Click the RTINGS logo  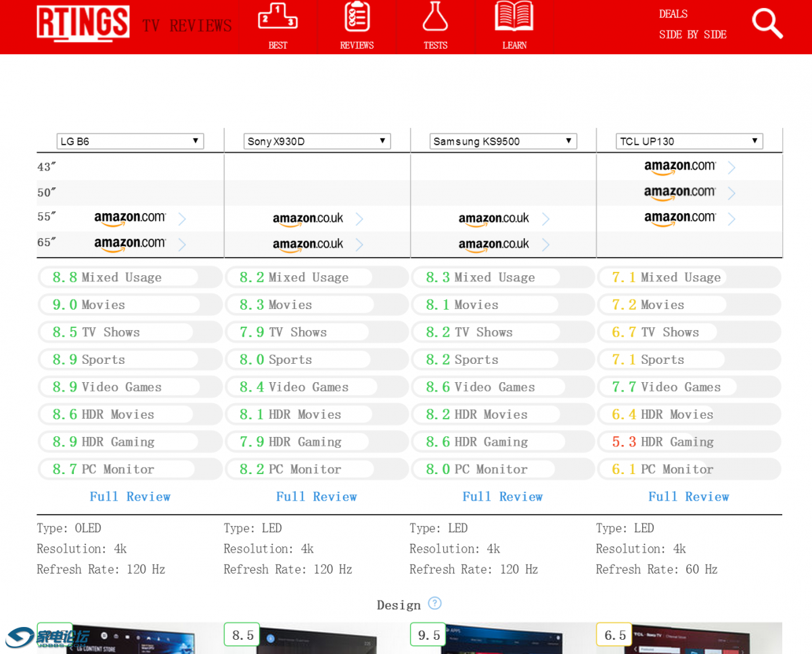point(83,24)
